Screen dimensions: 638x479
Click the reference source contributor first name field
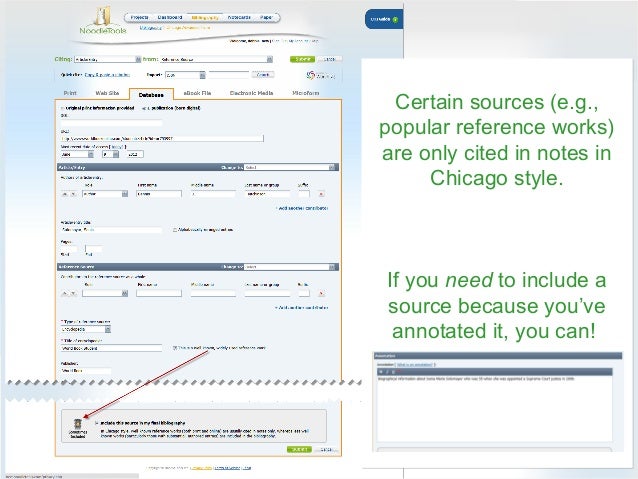[159, 293]
